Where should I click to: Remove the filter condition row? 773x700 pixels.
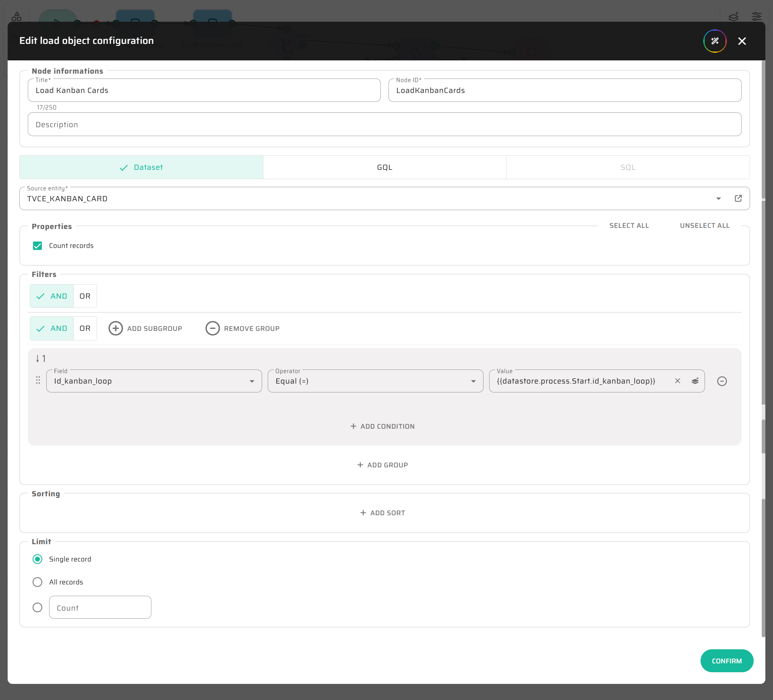(x=722, y=381)
